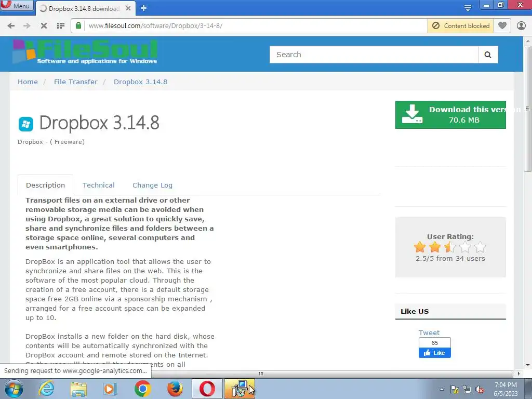Viewport: 532px width, 399px height.
Task: Click the FileSoul logo
Action: point(85,51)
